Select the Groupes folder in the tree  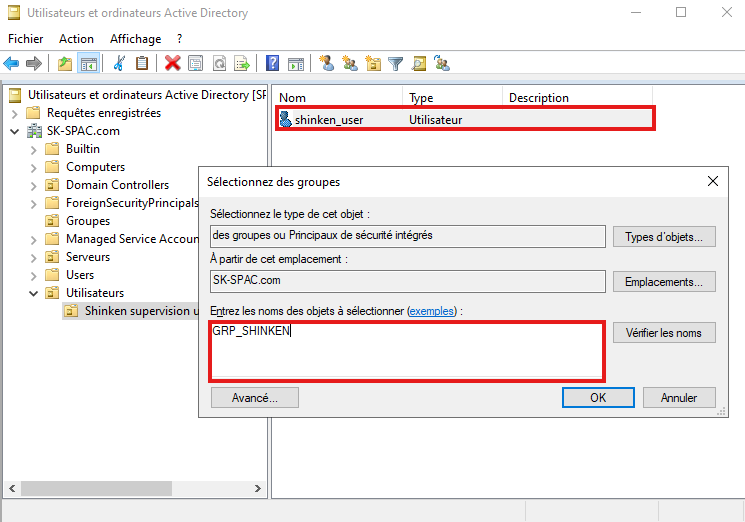click(88, 221)
